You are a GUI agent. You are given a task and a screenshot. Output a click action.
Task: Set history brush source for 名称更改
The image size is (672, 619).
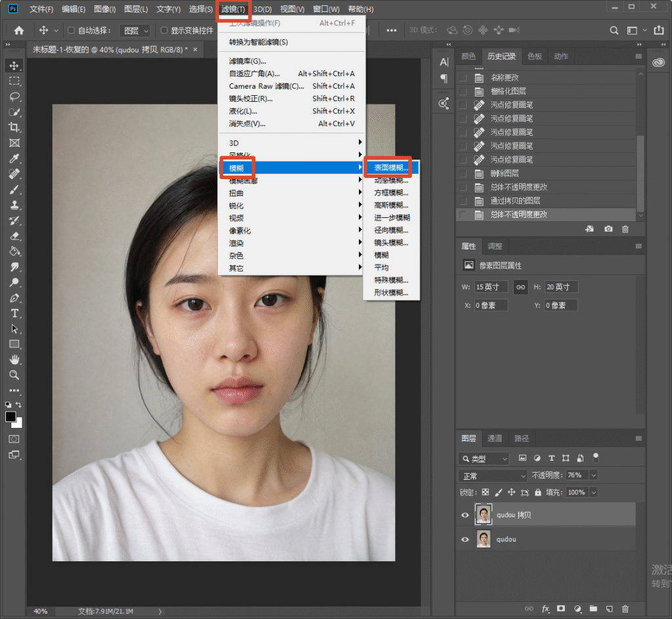coord(463,77)
